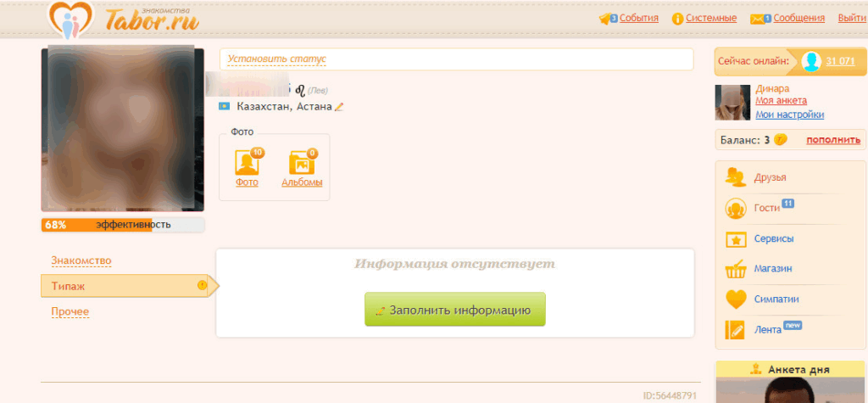
Task: Open the Гости guests icon
Action: [x=736, y=208]
